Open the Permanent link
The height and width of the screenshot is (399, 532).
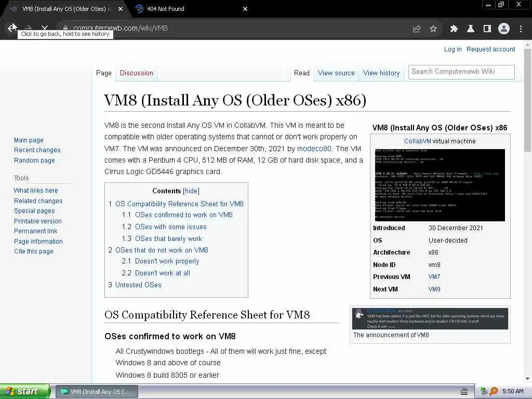click(x=36, y=231)
